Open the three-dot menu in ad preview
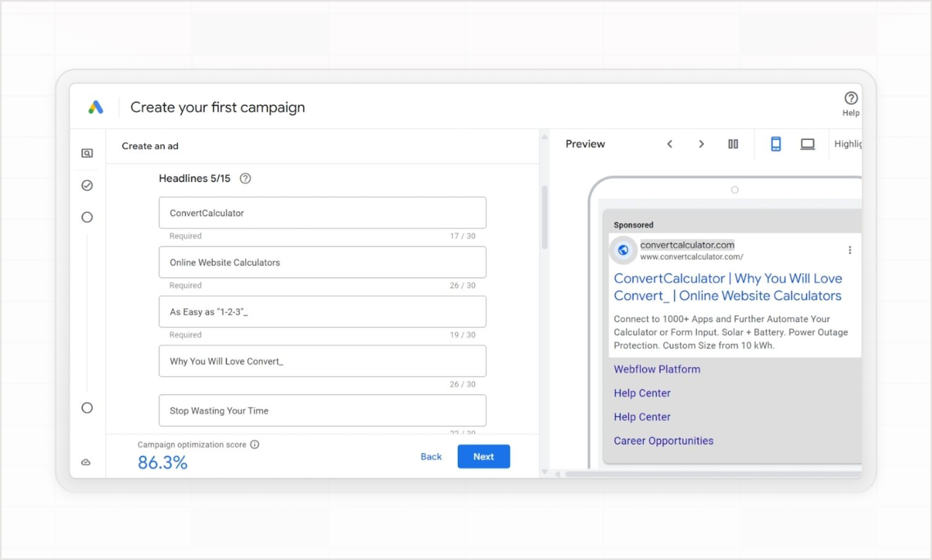The image size is (932, 560). [x=850, y=250]
